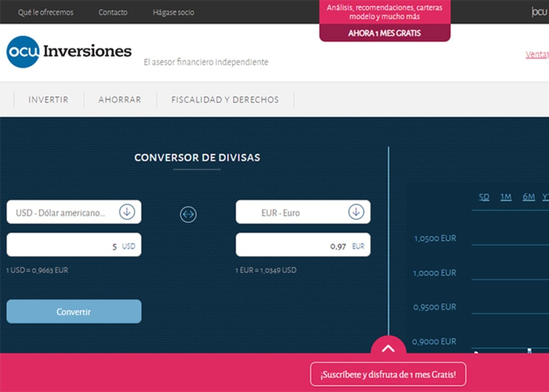
Task: Open the Invertir menu
Action: click(48, 100)
